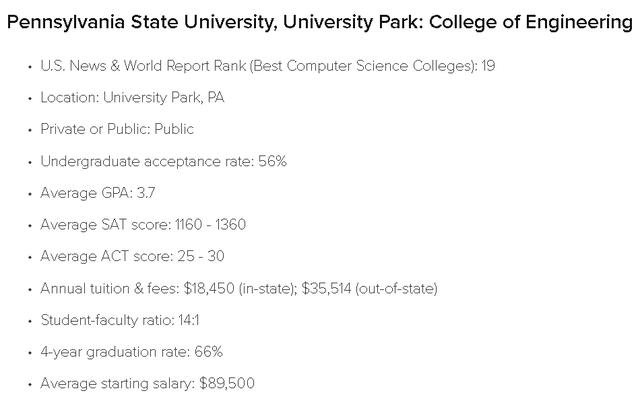Click the 1160 - 1360 SAT range
This screenshot has width=640, height=399.
pyautogui.click(x=210, y=225)
